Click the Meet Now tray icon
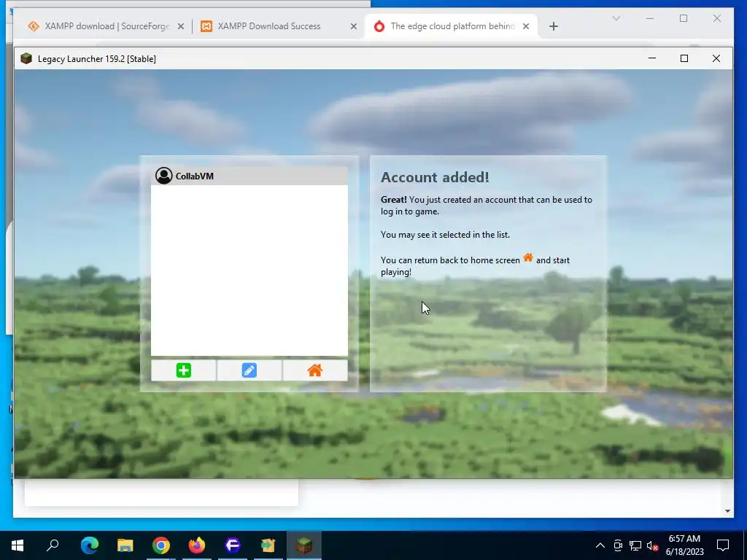The height and width of the screenshot is (560, 747). [x=618, y=545]
